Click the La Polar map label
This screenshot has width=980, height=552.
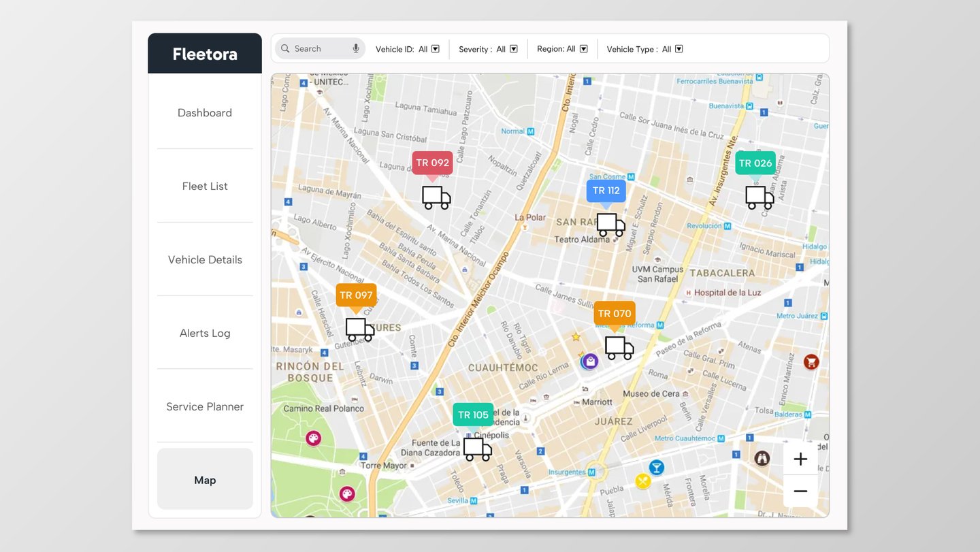point(530,218)
